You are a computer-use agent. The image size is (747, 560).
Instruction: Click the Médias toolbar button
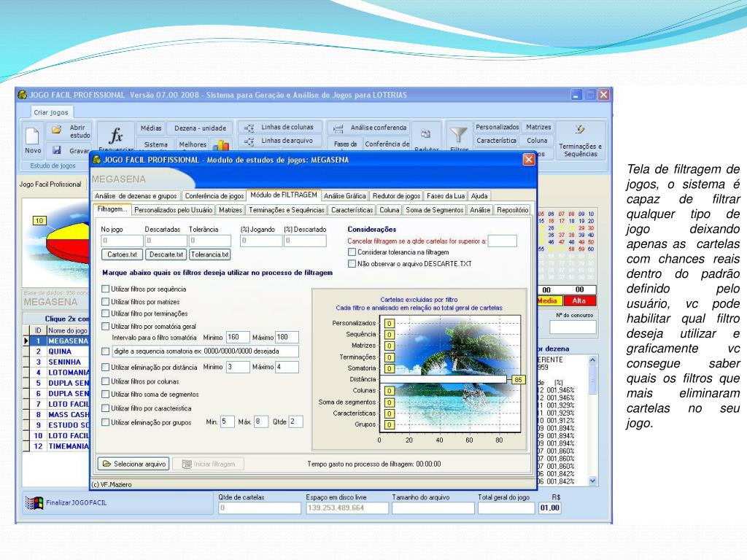coord(150,128)
